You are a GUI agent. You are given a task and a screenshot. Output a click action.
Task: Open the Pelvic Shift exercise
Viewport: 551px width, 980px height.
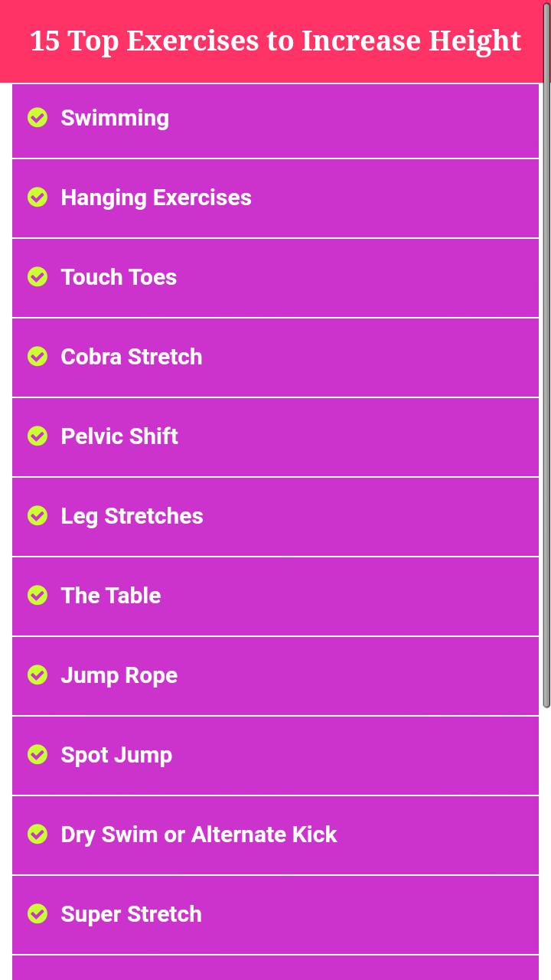(119, 436)
